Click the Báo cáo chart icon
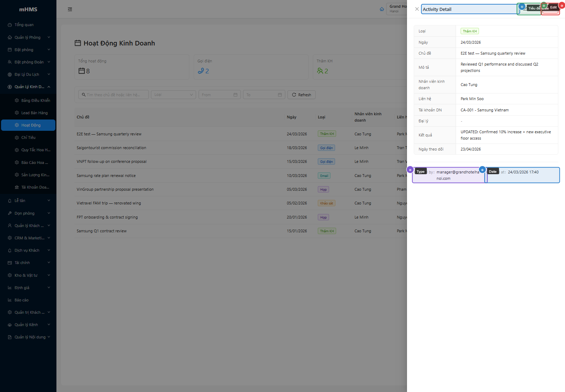The width and height of the screenshot is (565, 392). tap(10, 300)
